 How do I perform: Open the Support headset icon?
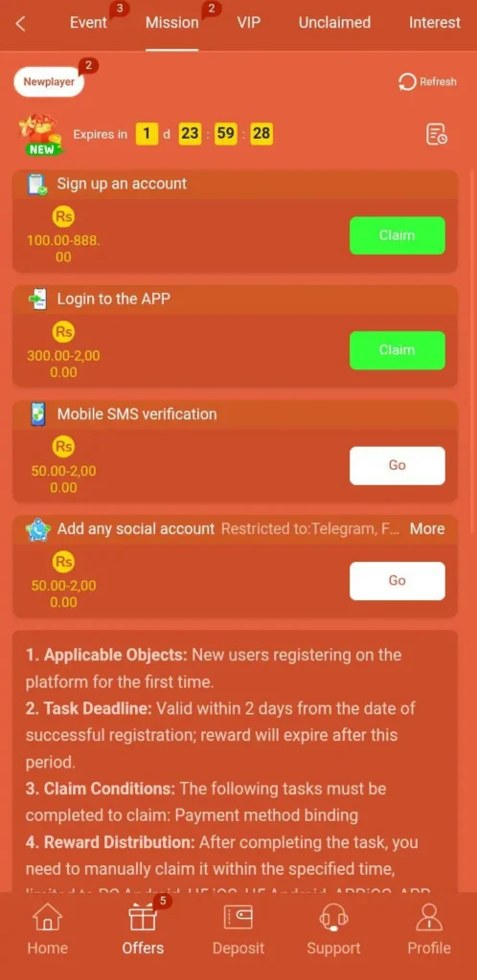pos(333,918)
